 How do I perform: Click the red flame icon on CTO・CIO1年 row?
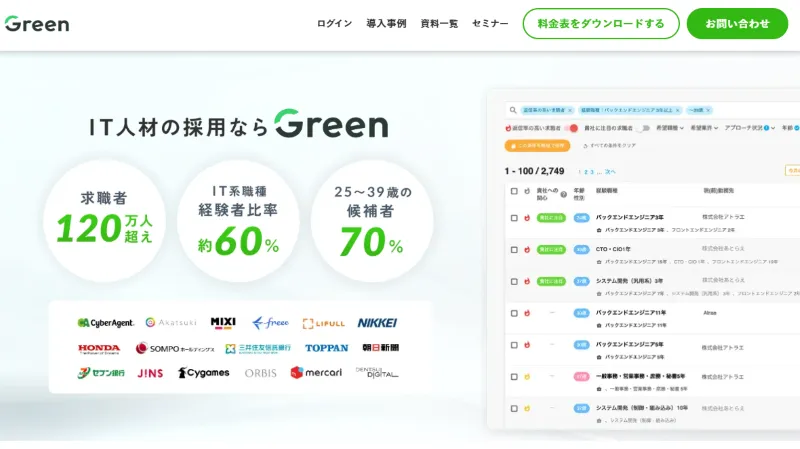[x=527, y=250]
